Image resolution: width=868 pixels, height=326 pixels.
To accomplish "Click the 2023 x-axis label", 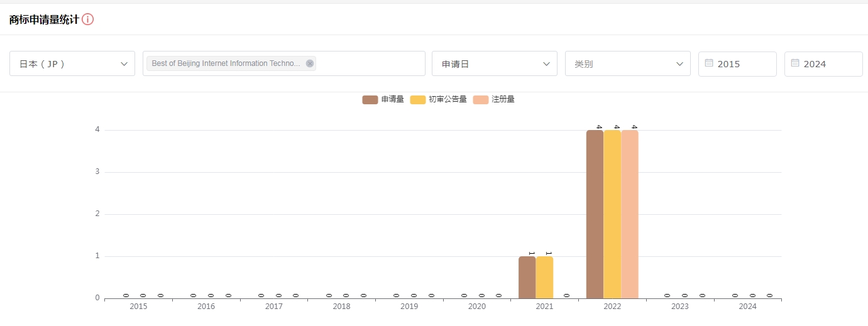I will [680, 307].
